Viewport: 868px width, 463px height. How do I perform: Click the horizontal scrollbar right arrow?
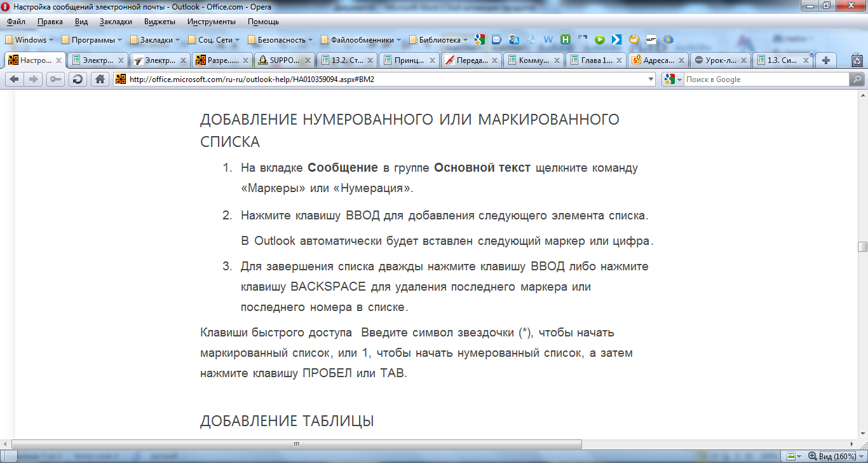[851, 444]
